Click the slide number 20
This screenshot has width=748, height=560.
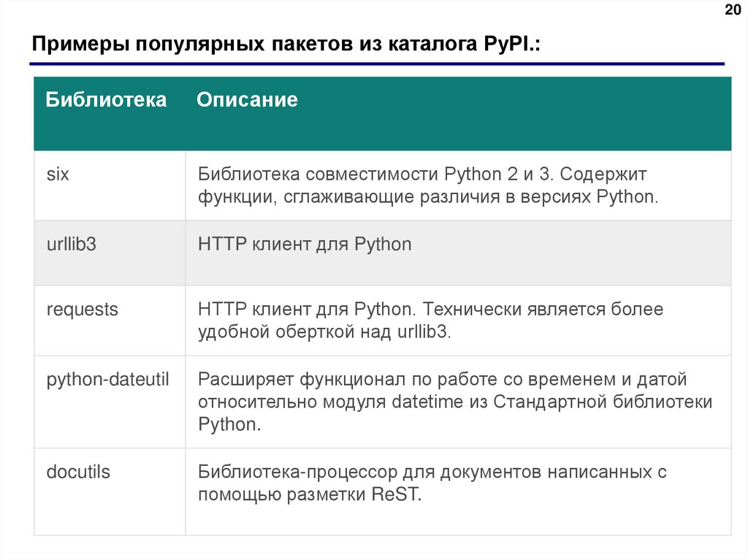click(x=731, y=9)
